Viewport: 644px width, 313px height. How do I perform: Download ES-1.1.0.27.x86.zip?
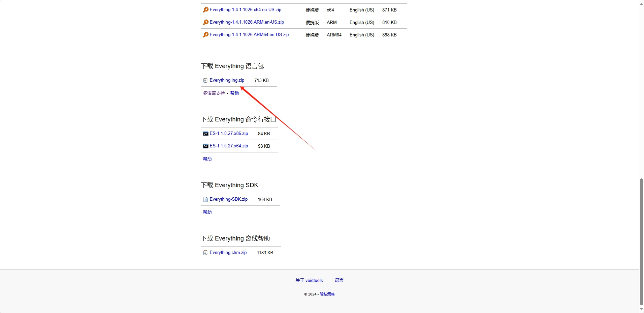[229, 134]
